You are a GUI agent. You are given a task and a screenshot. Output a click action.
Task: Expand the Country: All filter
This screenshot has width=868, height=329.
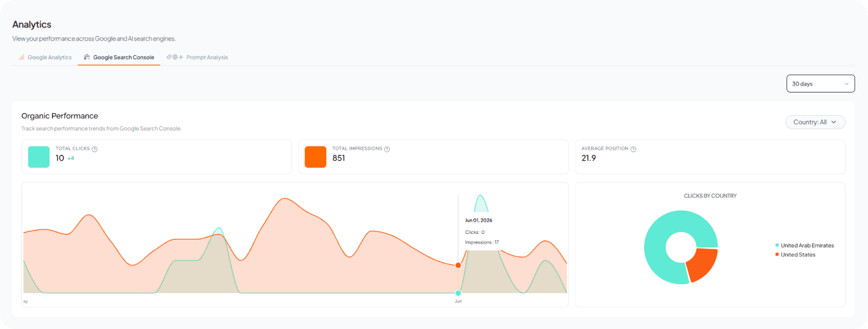pos(815,121)
